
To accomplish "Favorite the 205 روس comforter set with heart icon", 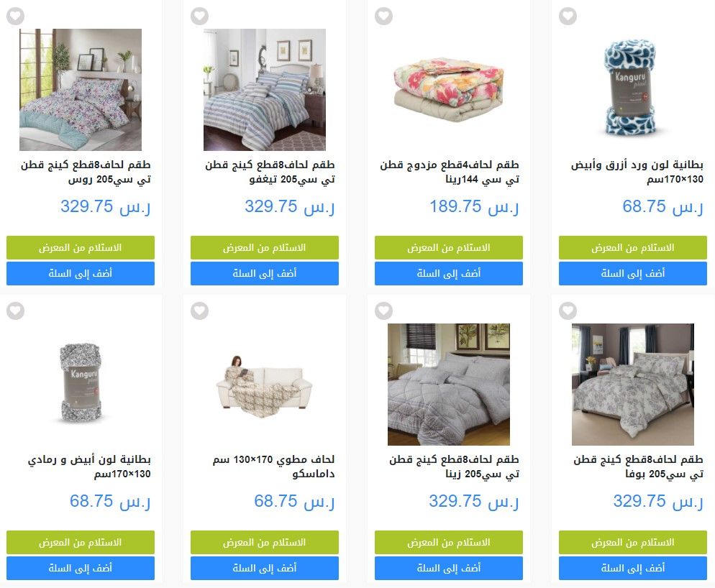I will 16,17.
